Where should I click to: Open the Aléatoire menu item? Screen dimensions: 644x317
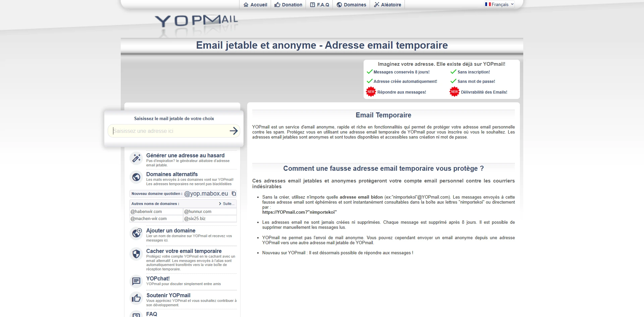pyautogui.click(x=387, y=5)
